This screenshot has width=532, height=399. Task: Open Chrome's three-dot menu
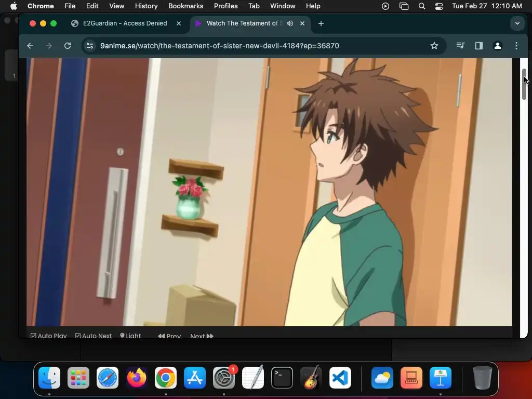coord(516,46)
